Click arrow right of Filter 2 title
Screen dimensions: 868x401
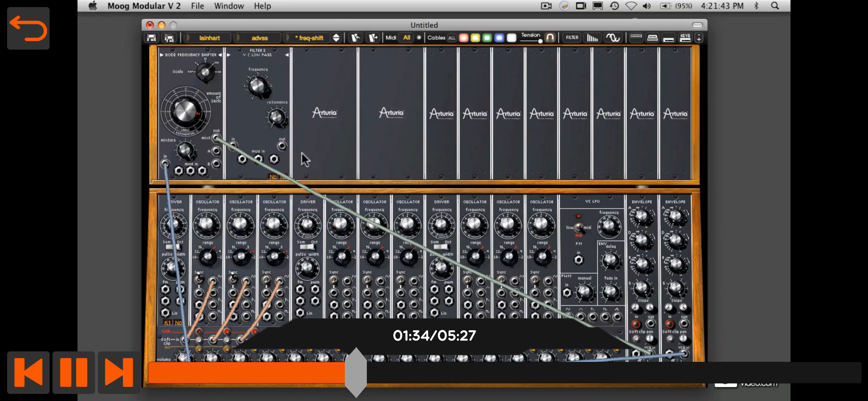[x=287, y=55]
